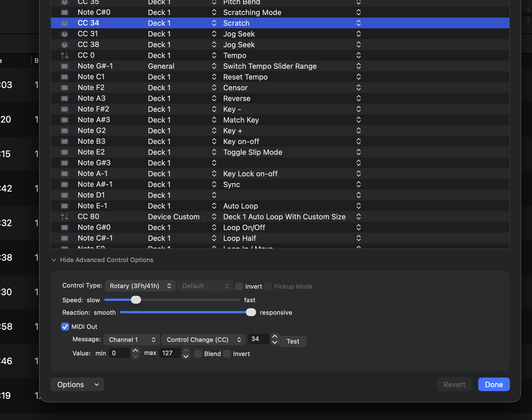Open the Default dropdown next to Control Type

pos(205,286)
